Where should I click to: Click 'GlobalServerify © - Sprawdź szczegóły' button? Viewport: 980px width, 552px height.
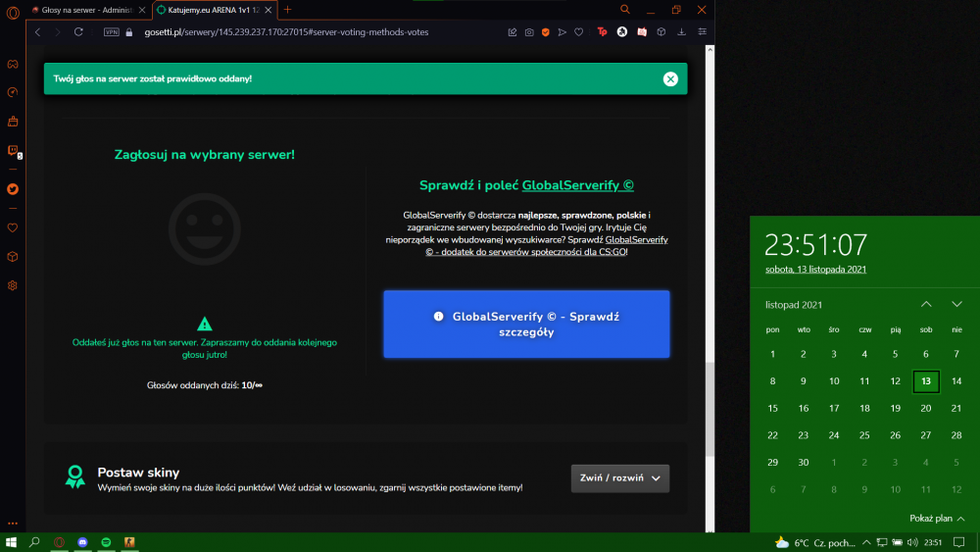[x=526, y=324]
